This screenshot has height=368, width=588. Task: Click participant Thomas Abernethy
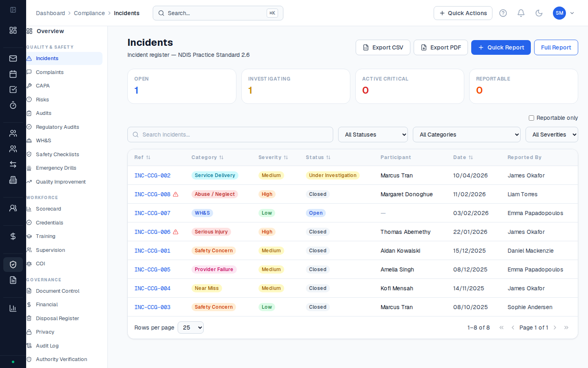coord(405,232)
